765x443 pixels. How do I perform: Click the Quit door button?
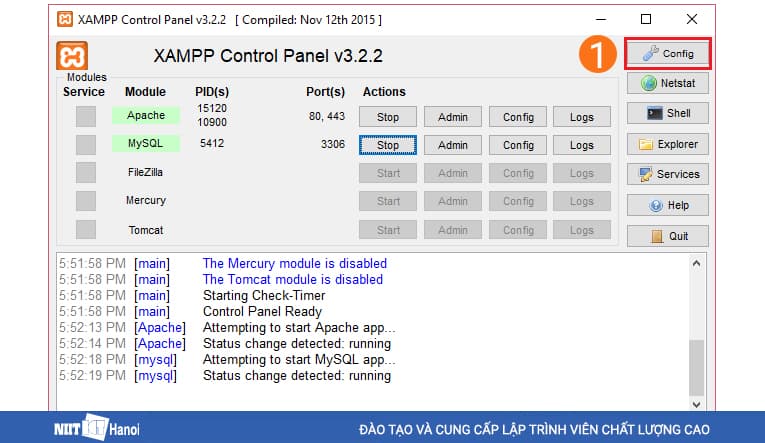667,236
